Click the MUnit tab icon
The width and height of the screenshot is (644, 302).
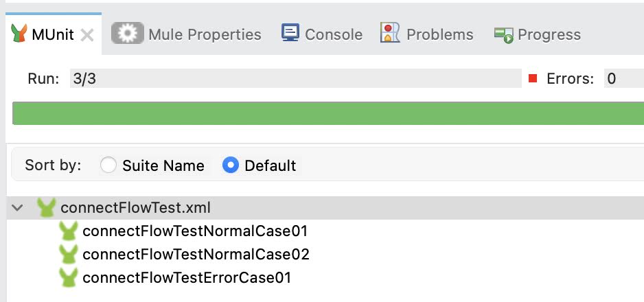click(19, 34)
